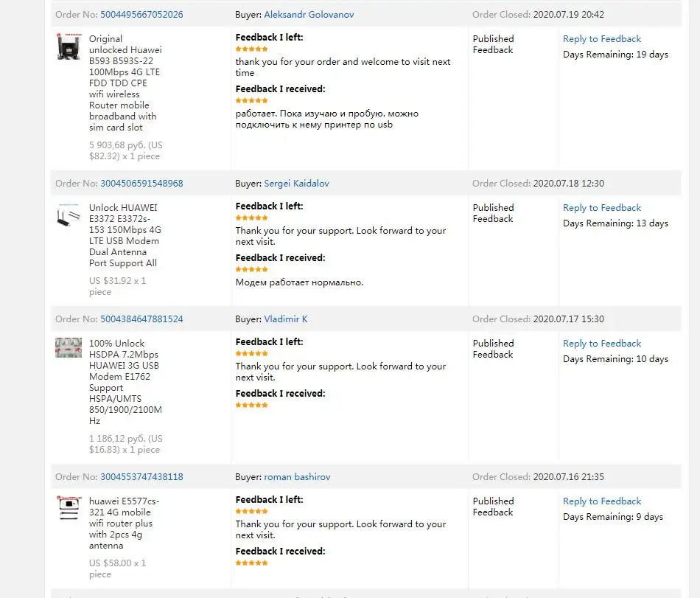Reply to Feedback for Huawei B593 order

602,39
